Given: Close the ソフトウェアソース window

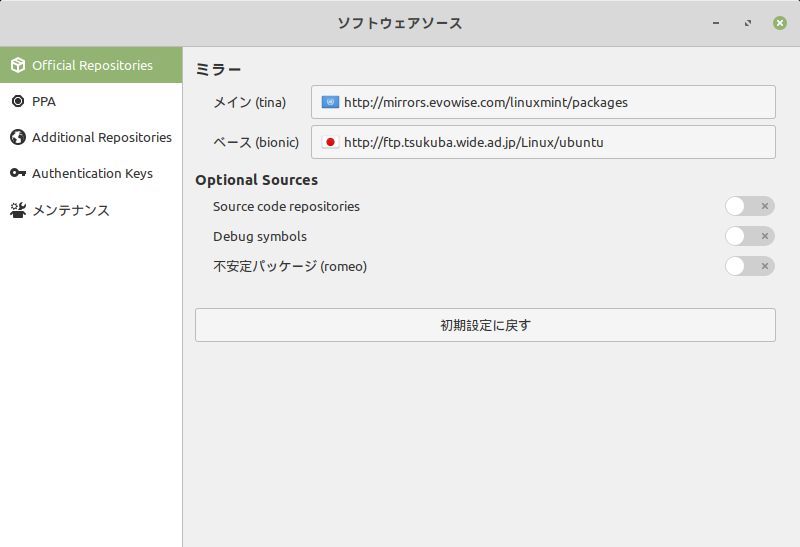Looking at the screenshot, I should 779,22.
